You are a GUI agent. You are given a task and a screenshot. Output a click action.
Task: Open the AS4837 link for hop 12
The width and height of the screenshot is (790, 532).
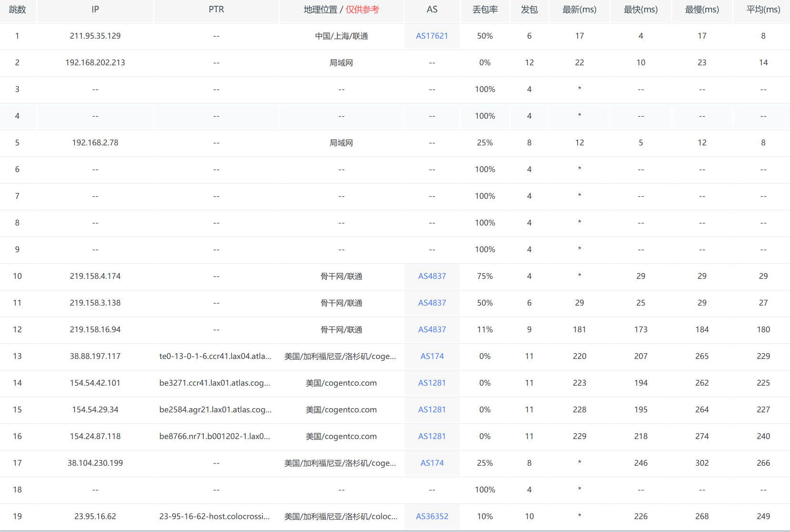tap(432, 329)
